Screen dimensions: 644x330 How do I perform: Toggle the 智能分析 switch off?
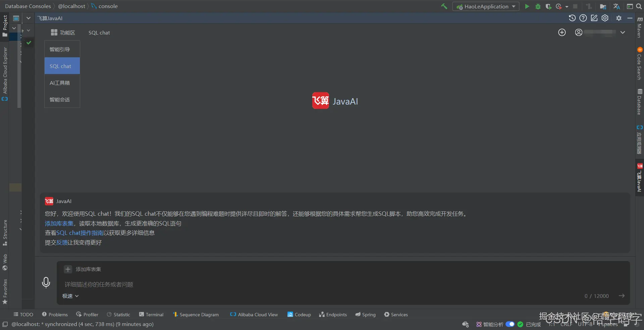(510, 324)
